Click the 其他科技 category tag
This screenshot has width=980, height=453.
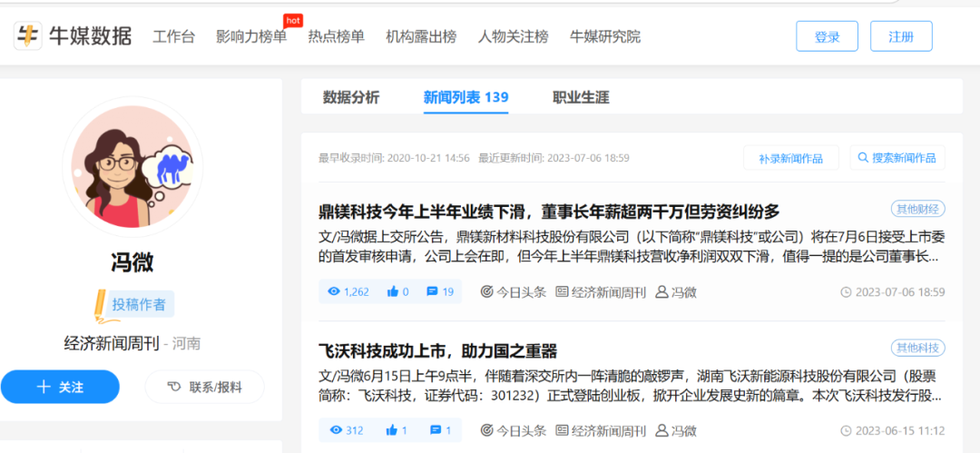(917, 348)
